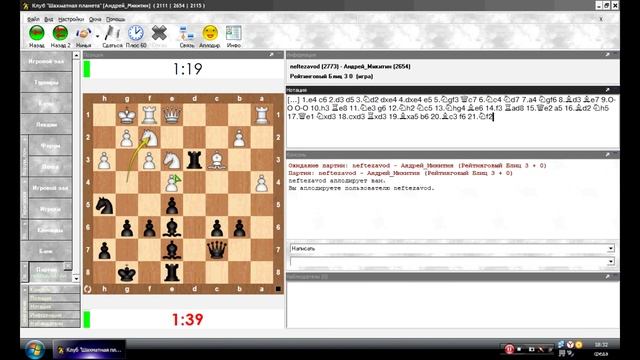
Task: Applaud the opponent with the smiley icon
Action: tap(210, 33)
